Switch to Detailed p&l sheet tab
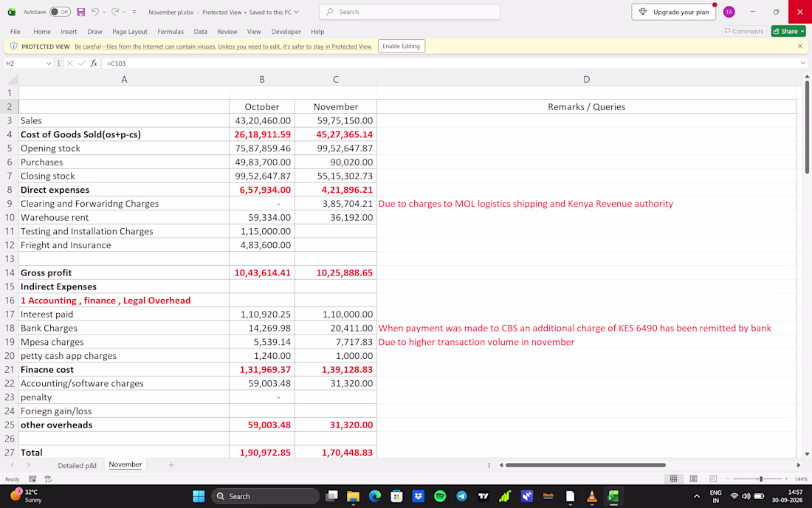Viewport: 812px width, 508px height. (x=78, y=465)
